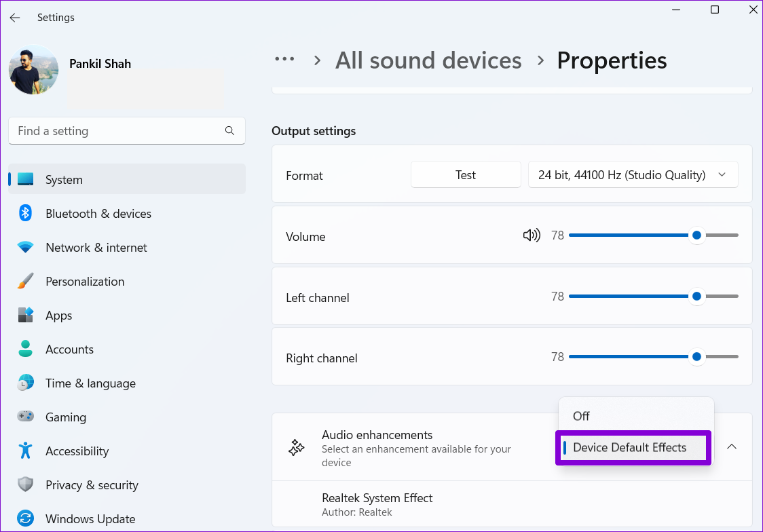Go to Personalization settings
The image size is (763, 532).
[x=84, y=282]
